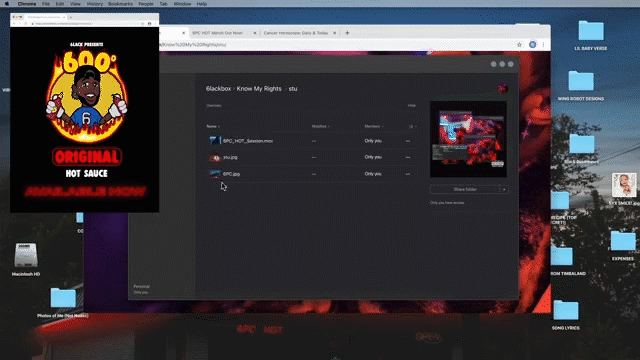Open more options for the 6PC.jpg row
640x360 pixels.
(x=408, y=174)
